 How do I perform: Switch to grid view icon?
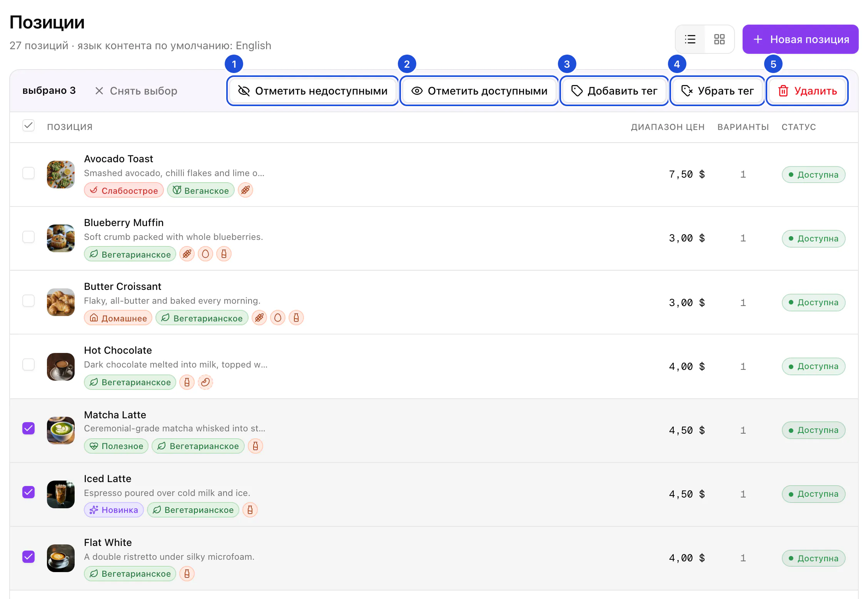click(x=719, y=39)
